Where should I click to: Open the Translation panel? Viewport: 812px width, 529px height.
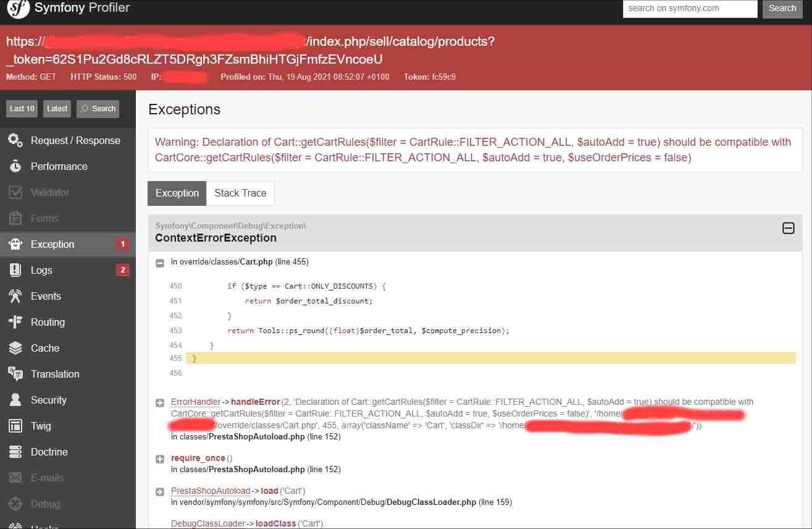(68, 374)
